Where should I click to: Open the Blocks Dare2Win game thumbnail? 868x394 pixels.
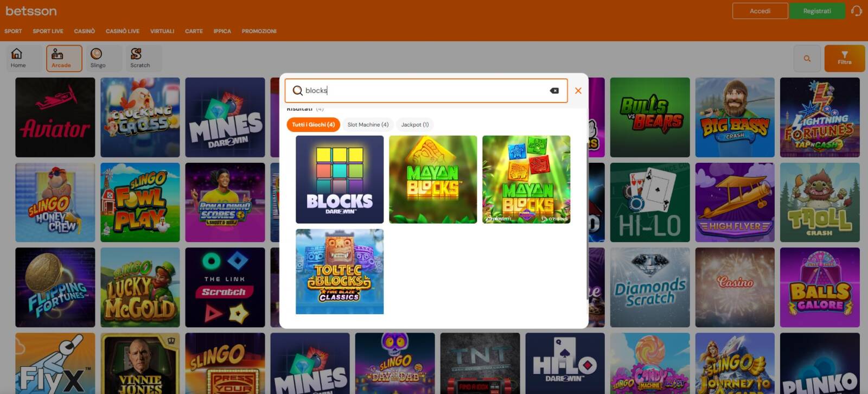pos(340,180)
